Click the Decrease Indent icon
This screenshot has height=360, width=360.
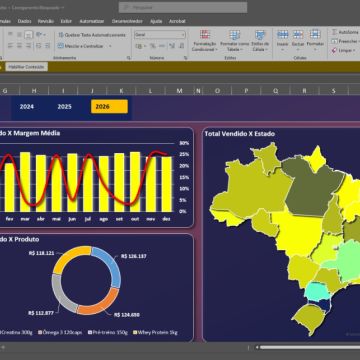pyautogui.click(x=38, y=45)
